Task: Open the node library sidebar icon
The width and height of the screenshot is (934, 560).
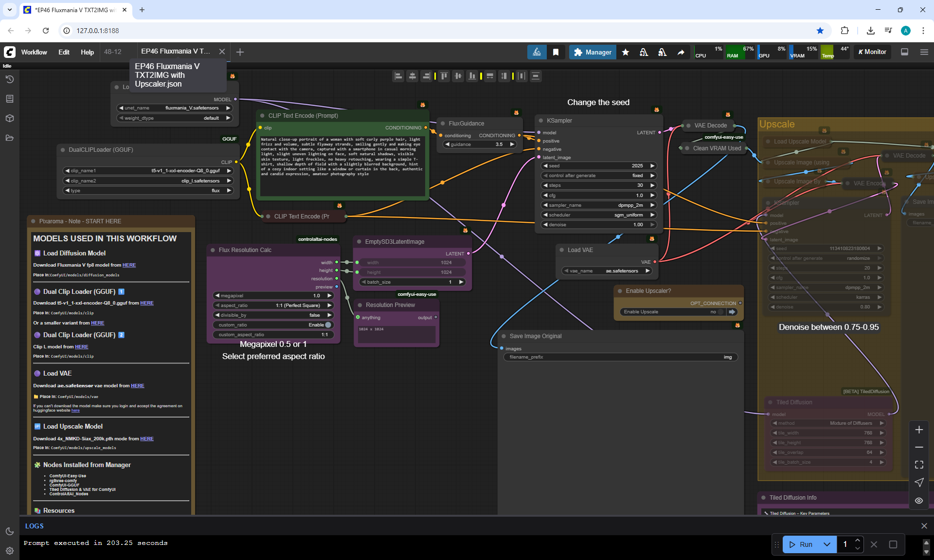Action: point(10,99)
